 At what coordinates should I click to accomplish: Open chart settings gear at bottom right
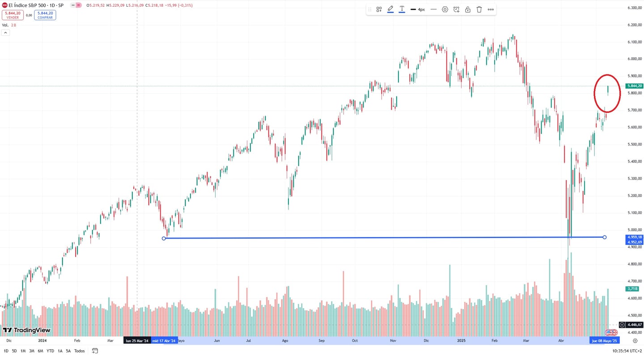tap(635, 341)
